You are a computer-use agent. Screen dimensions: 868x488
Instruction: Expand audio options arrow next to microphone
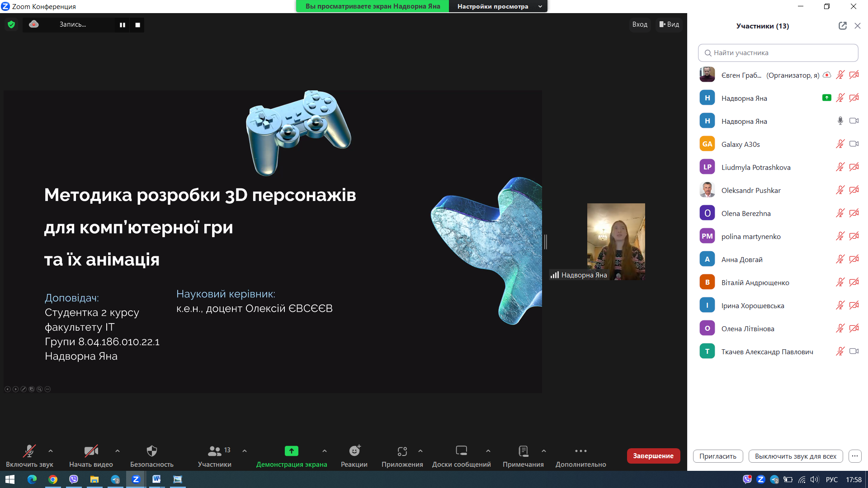(51, 451)
